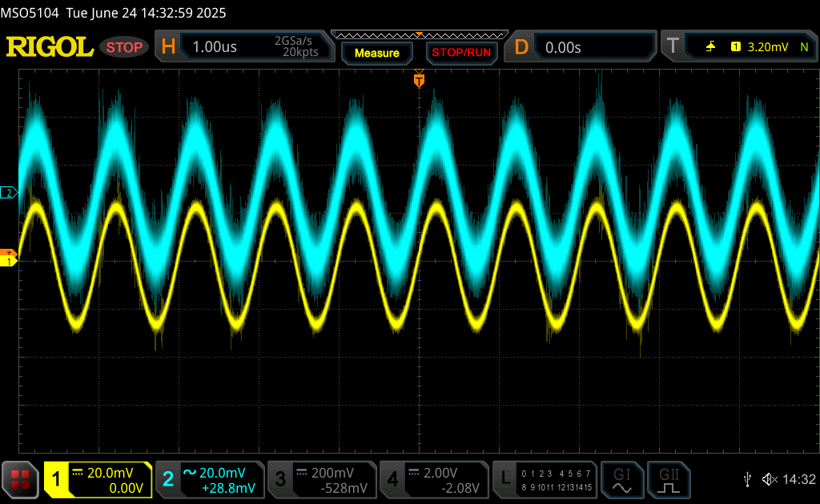
Task: Open the Measure menu
Action: 376,53
